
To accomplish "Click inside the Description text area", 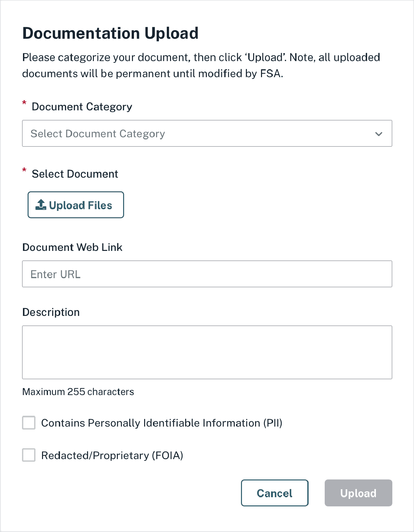I will [207, 352].
